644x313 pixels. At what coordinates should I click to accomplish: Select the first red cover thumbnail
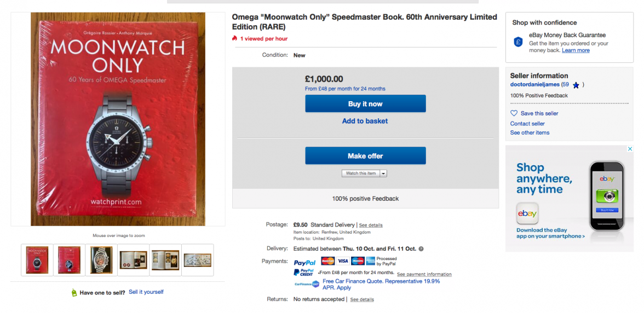(x=37, y=260)
